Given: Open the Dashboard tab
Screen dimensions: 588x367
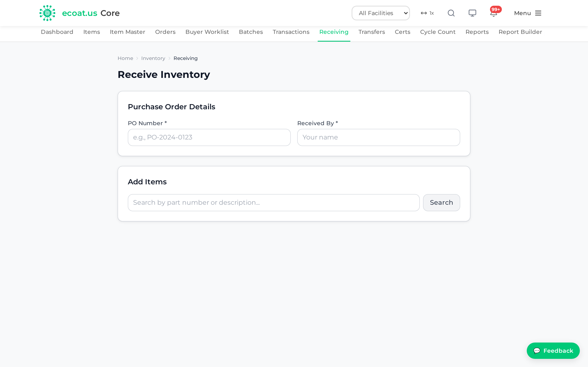Looking at the screenshot, I should [57, 32].
